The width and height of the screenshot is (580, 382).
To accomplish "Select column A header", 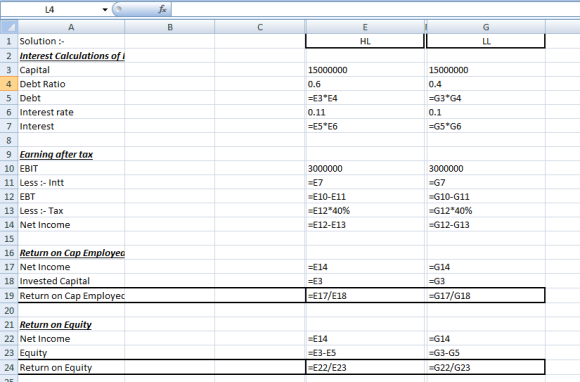I will coord(71,27).
